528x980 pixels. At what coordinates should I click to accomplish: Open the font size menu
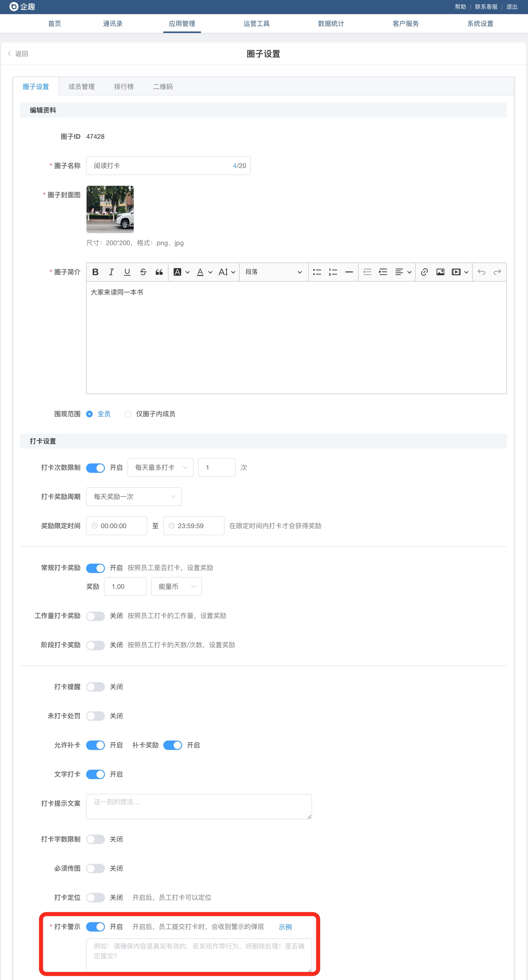tap(227, 272)
